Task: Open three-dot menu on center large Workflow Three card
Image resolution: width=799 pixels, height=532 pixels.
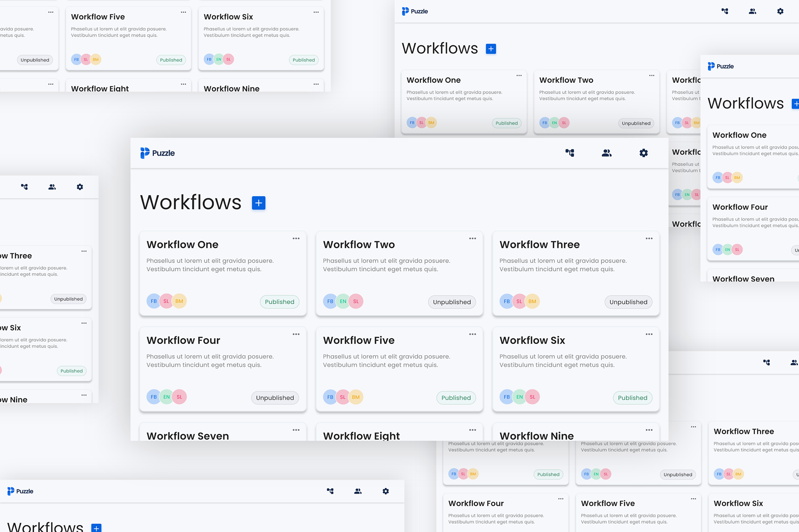Action: coord(649,238)
